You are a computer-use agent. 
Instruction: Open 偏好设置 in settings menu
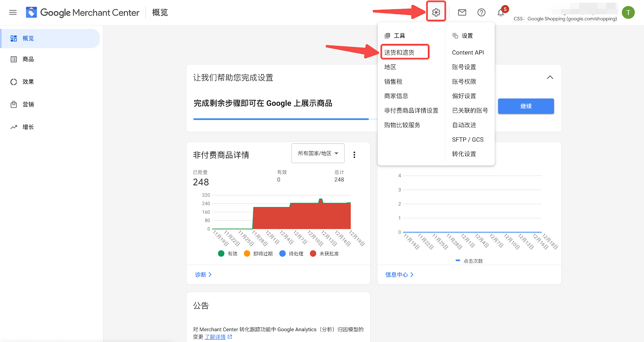click(x=464, y=96)
